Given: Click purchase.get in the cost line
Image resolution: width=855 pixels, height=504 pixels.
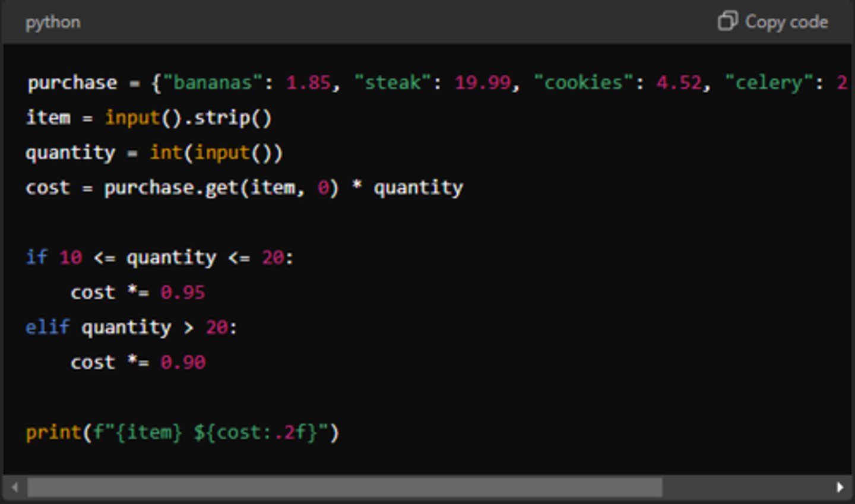Looking at the screenshot, I should (x=171, y=188).
